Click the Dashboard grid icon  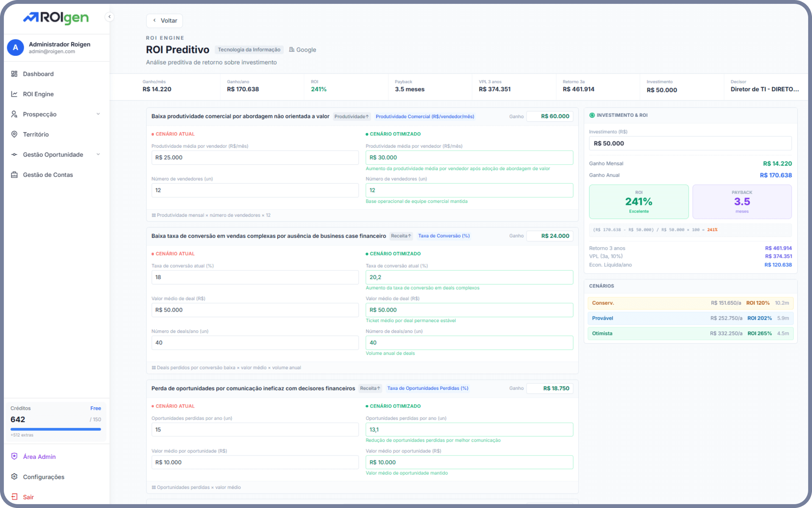pos(14,74)
